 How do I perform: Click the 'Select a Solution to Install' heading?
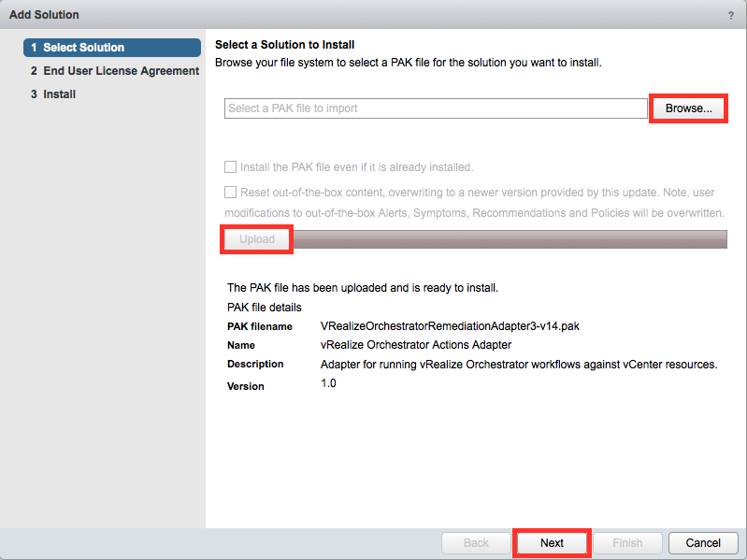pyautogui.click(x=284, y=45)
